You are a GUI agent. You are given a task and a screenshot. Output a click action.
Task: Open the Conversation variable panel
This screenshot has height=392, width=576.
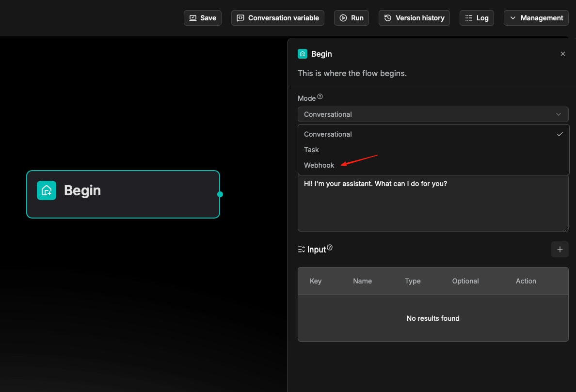[x=278, y=18]
